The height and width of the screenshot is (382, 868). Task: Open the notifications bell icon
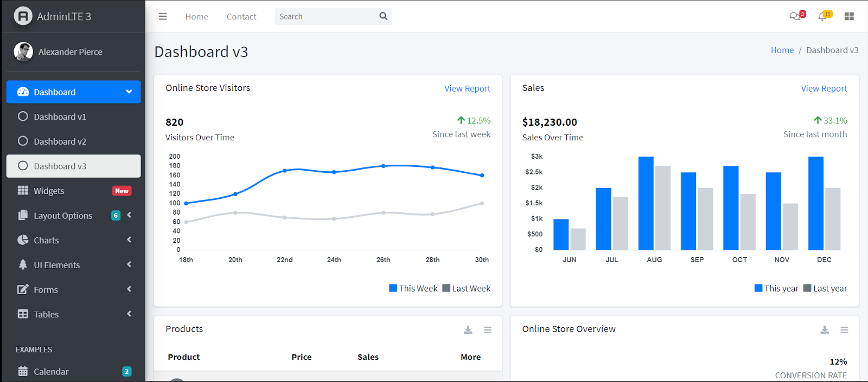point(822,16)
